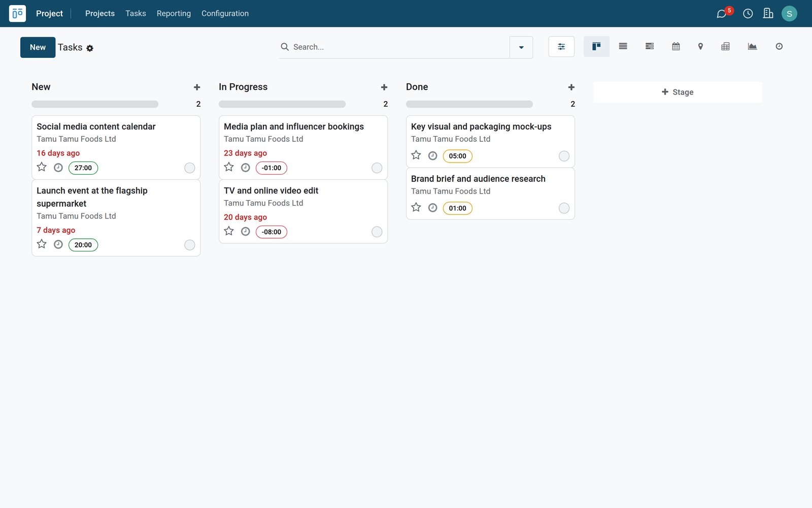
Task: Open the search options dropdown arrow
Action: (x=521, y=47)
